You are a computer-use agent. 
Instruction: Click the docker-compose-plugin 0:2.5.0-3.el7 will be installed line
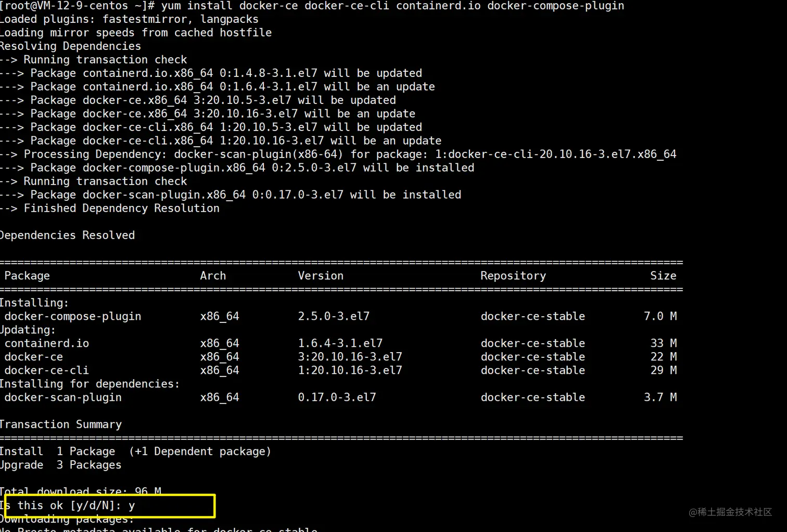[237, 168]
